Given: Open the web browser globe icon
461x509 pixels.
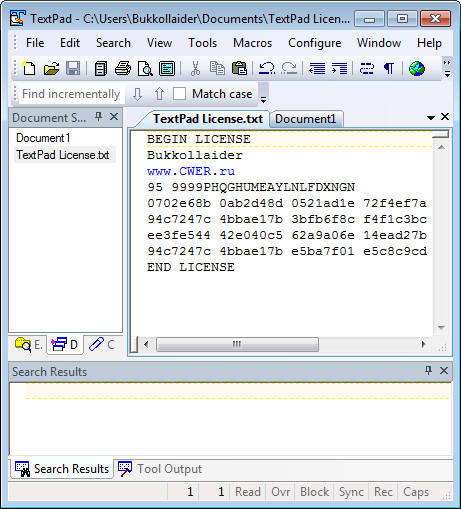Looking at the screenshot, I should click(x=417, y=68).
